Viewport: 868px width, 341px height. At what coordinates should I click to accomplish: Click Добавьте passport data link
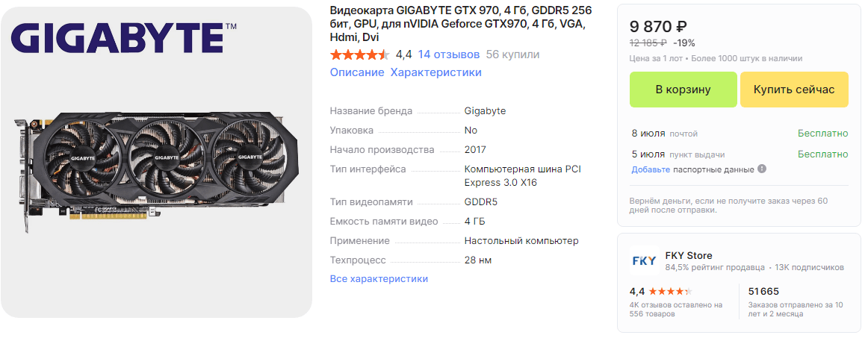pyautogui.click(x=651, y=169)
